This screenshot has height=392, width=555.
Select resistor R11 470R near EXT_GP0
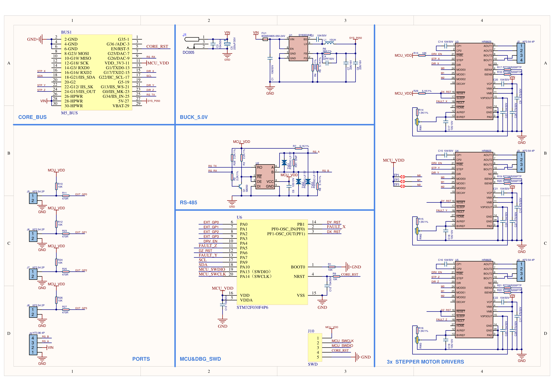click(66, 196)
